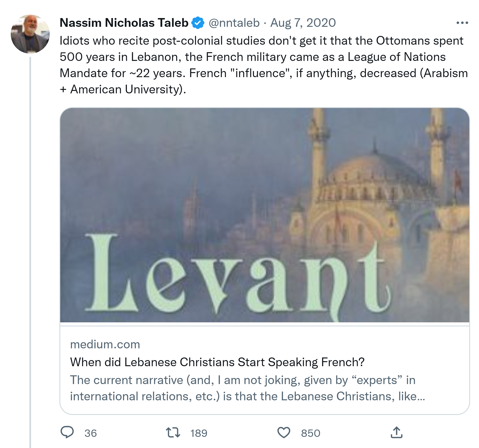Viewport: 479px width, 448px height.
Task: Click the retweet count of 189
Action: tap(199, 433)
